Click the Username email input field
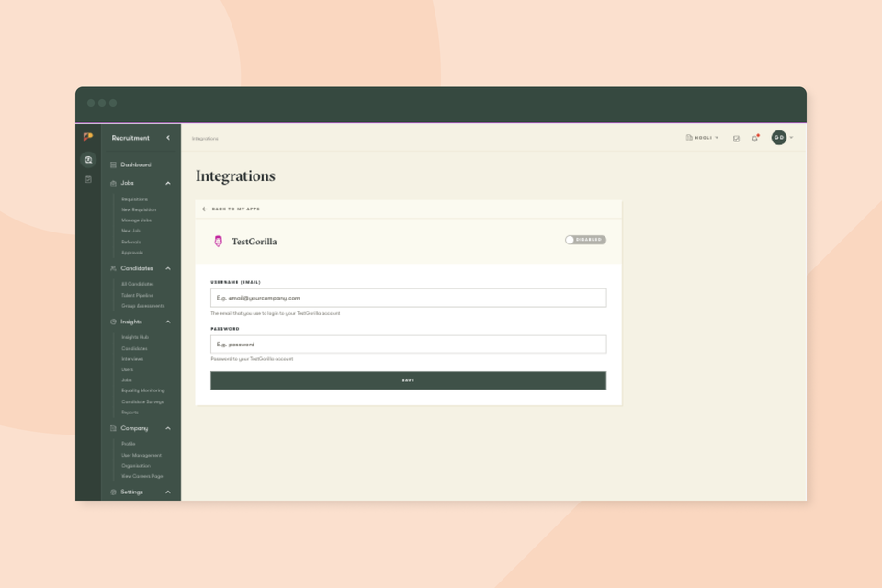The image size is (882, 588). 408,298
